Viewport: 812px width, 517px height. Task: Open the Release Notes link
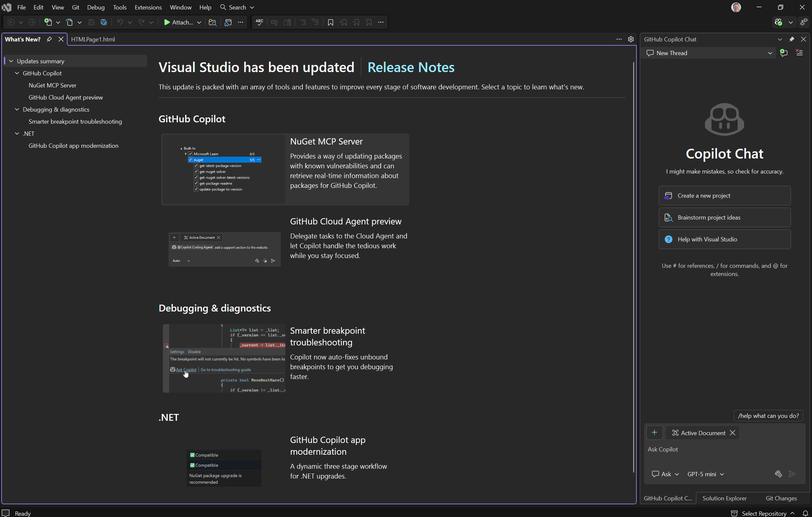coord(411,67)
